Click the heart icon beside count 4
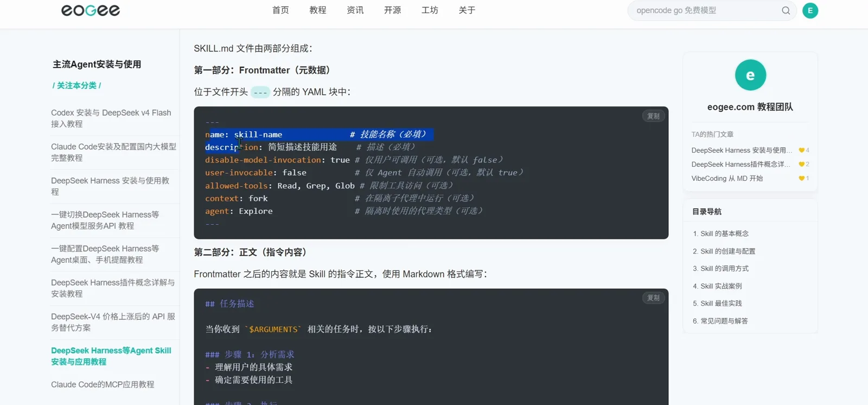 801,150
